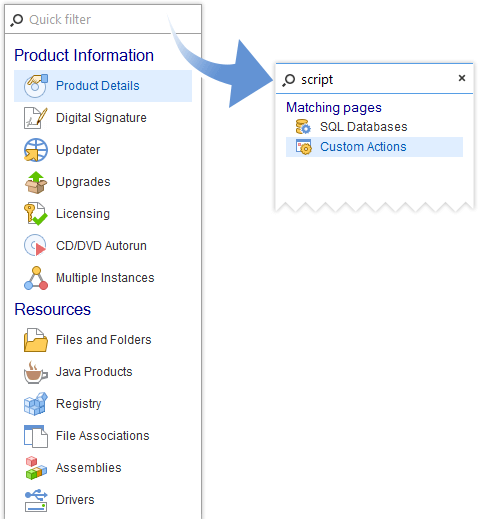Clear the script search text

pos(462,78)
